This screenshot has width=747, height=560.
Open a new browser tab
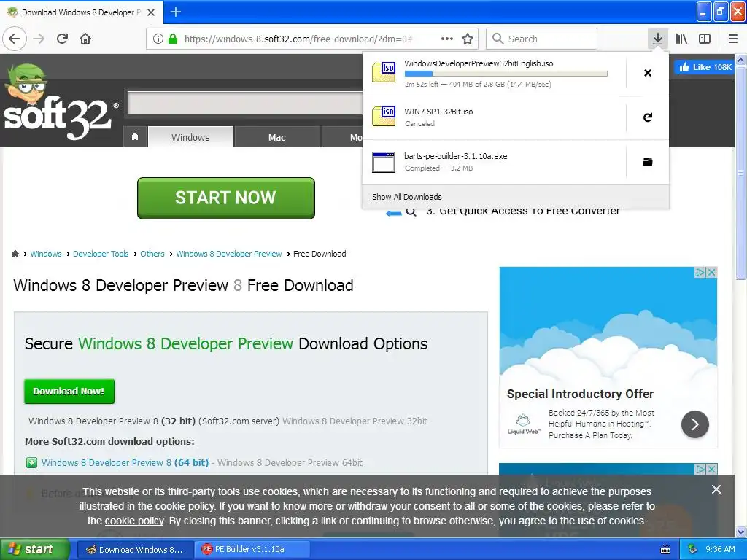coord(176,12)
